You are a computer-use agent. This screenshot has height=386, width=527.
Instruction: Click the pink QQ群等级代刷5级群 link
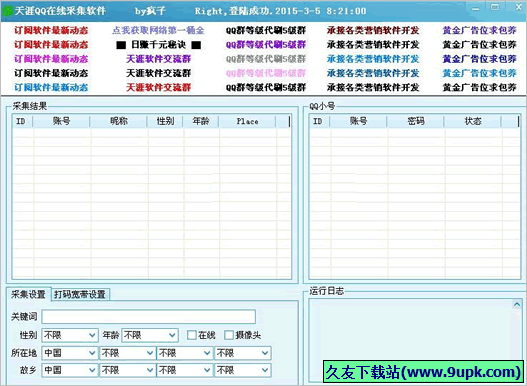266,73
